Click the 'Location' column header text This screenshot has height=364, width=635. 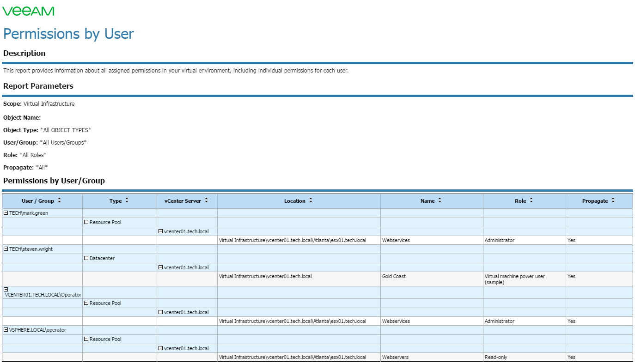[x=295, y=201]
